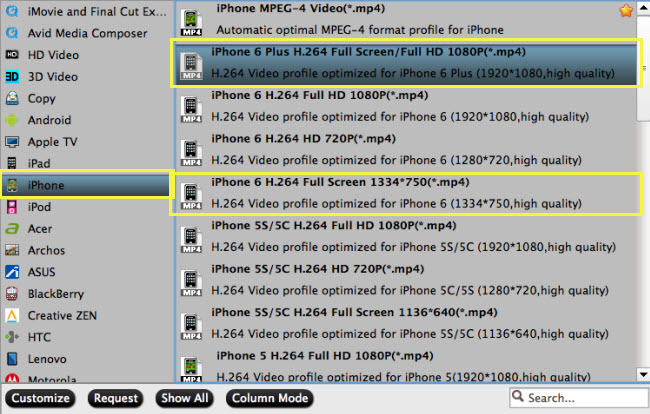Open the BlackBerry category label
The height and width of the screenshot is (414, 650).
click(56, 294)
